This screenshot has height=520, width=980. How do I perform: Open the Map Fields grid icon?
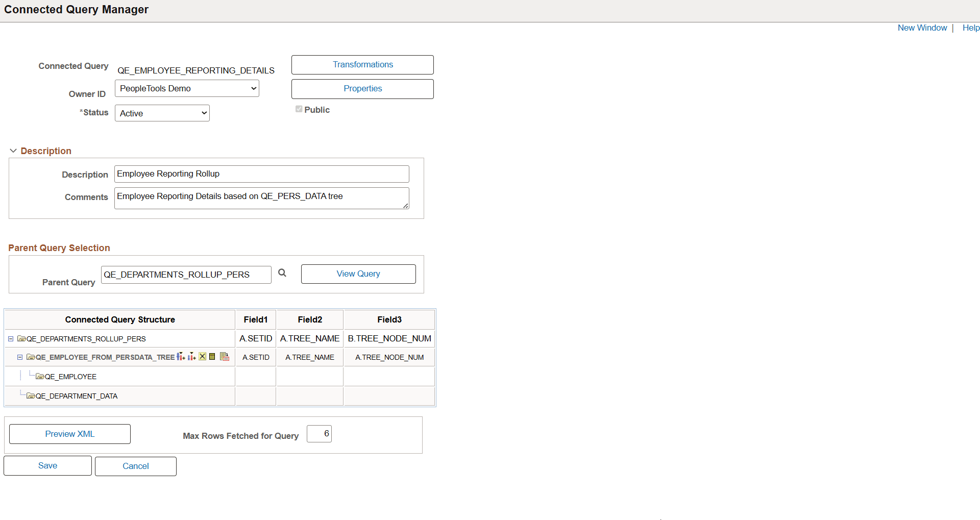pyautogui.click(x=212, y=356)
